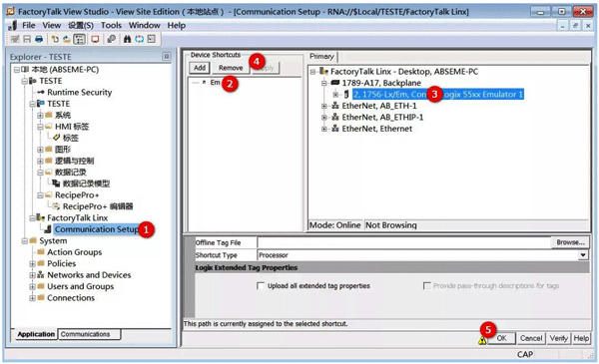Check Provide pass-through descriptions for tags

click(x=426, y=286)
